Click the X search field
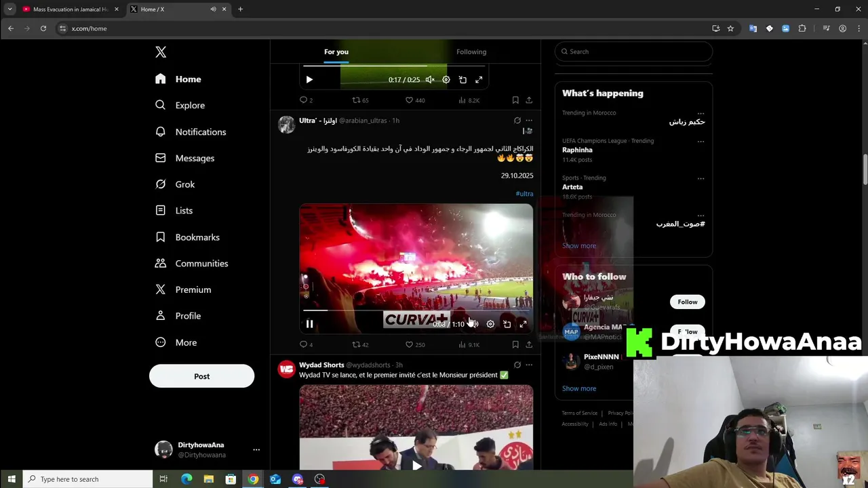The height and width of the screenshot is (488, 868). click(633, 52)
